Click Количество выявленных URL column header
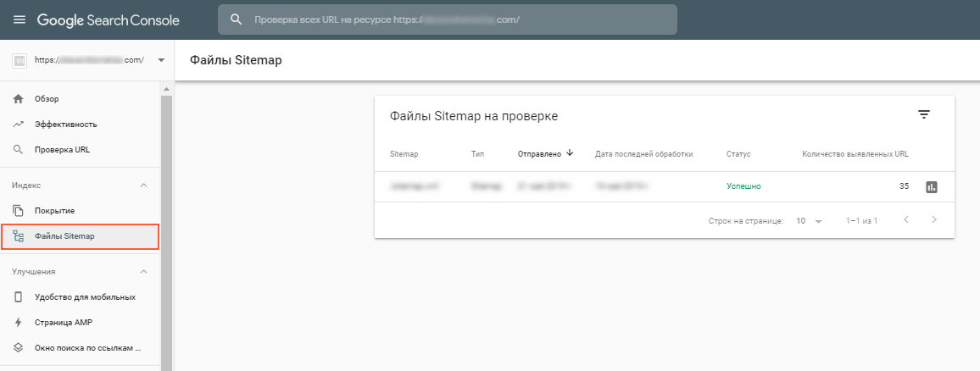 coord(855,154)
